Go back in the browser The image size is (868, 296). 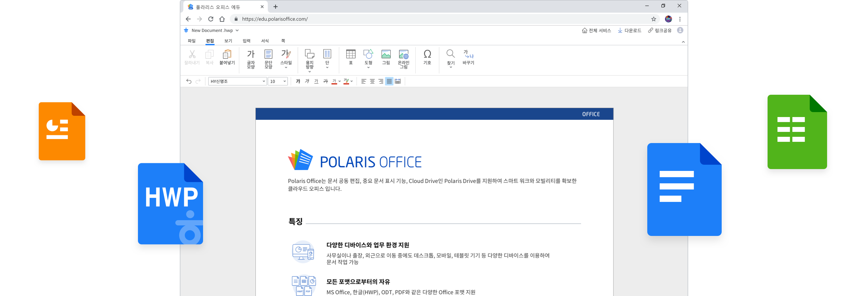point(188,19)
